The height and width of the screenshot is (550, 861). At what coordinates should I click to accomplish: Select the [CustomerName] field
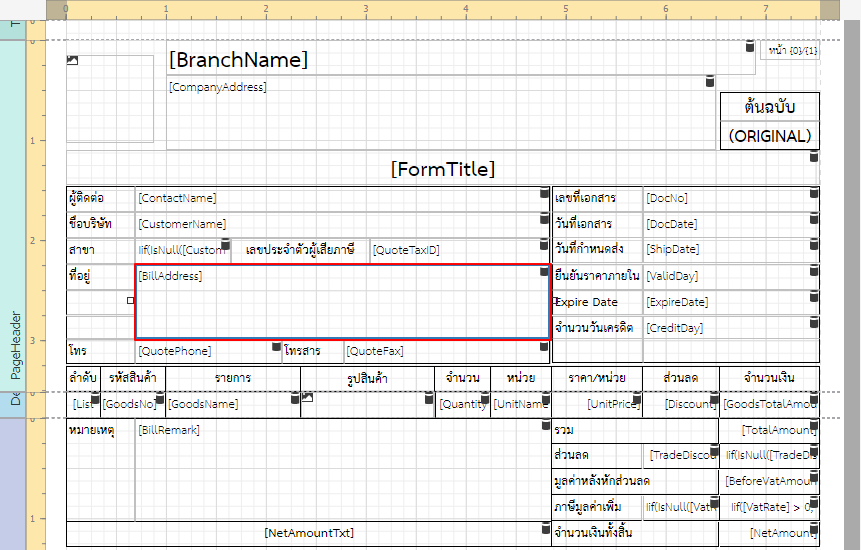click(x=342, y=224)
